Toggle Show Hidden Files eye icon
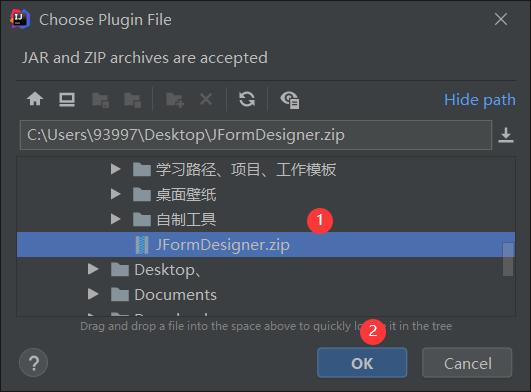This screenshot has width=531, height=392. click(290, 100)
